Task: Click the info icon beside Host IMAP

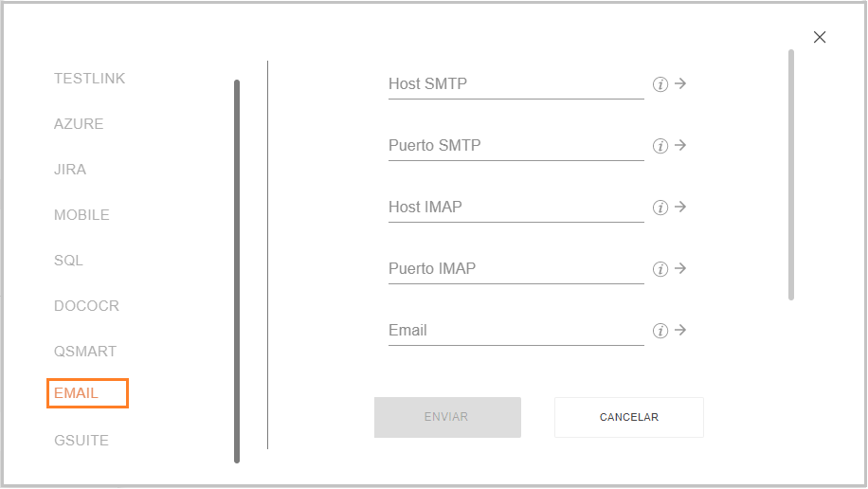Action: pos(660,208)
